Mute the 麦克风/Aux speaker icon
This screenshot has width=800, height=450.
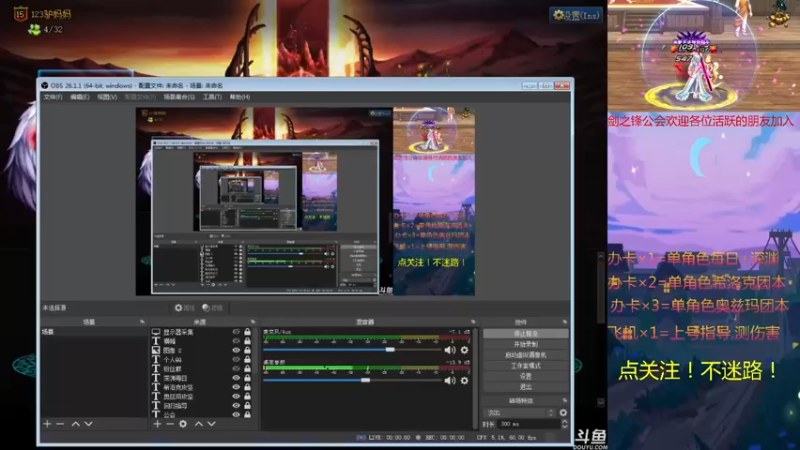pyautogui.click(x=449, y=350)
